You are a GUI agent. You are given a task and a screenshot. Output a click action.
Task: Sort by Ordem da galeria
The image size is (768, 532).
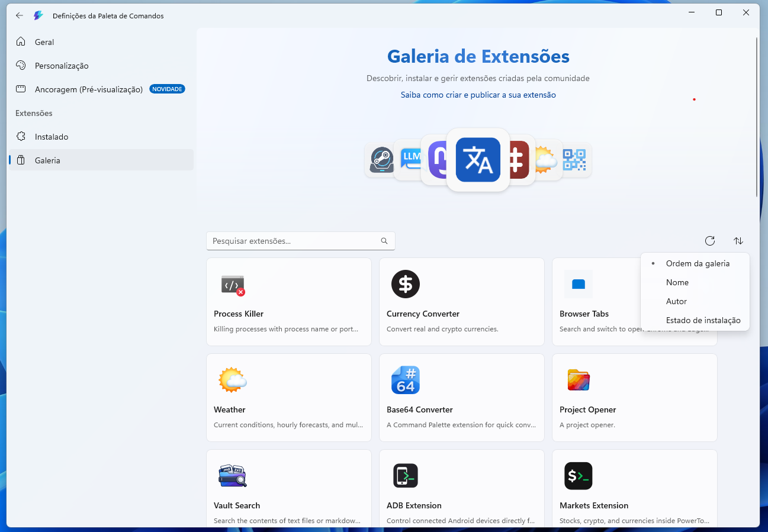point(695,263)
